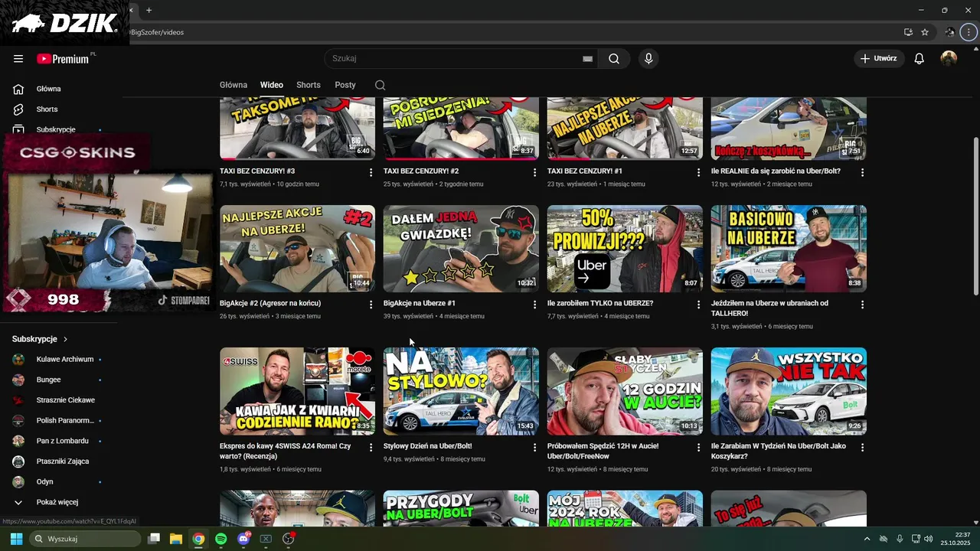
Task: Open the YouTube hamburger guide menu
Action: click(18, 59)
